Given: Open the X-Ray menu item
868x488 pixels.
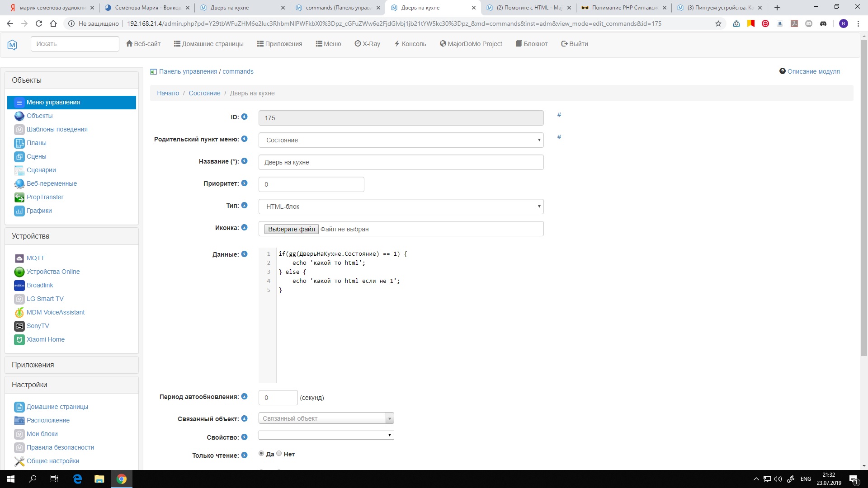Looking at the screenshot, I should [x=367, y=44].
